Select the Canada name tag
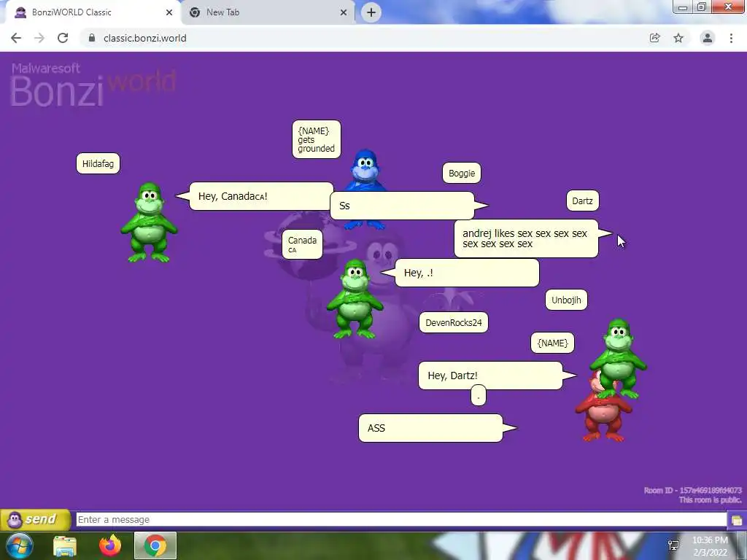Image resolution: width=747 pixels, height=560 pixels. (302, 244)
